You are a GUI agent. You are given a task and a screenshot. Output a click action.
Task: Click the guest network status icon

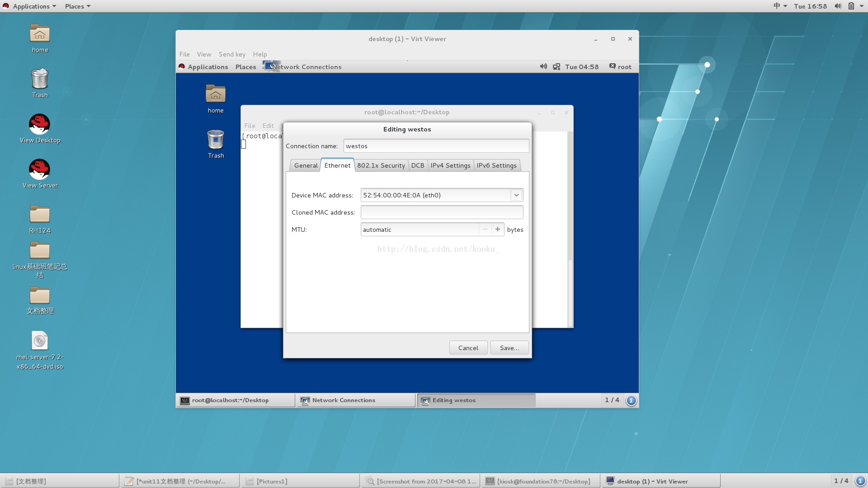coord(557,66)
